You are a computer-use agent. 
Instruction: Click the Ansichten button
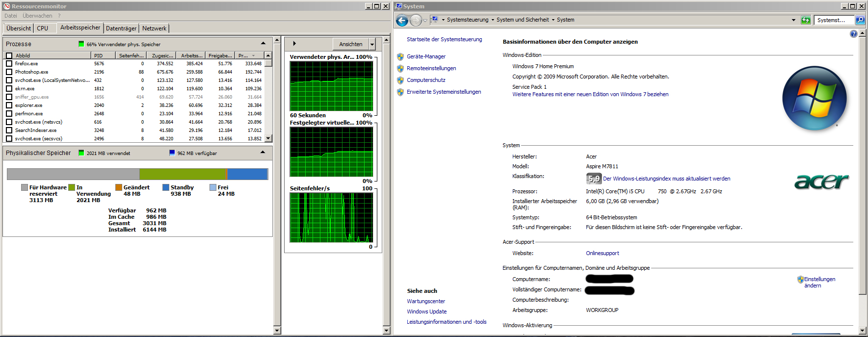point(351,44)
